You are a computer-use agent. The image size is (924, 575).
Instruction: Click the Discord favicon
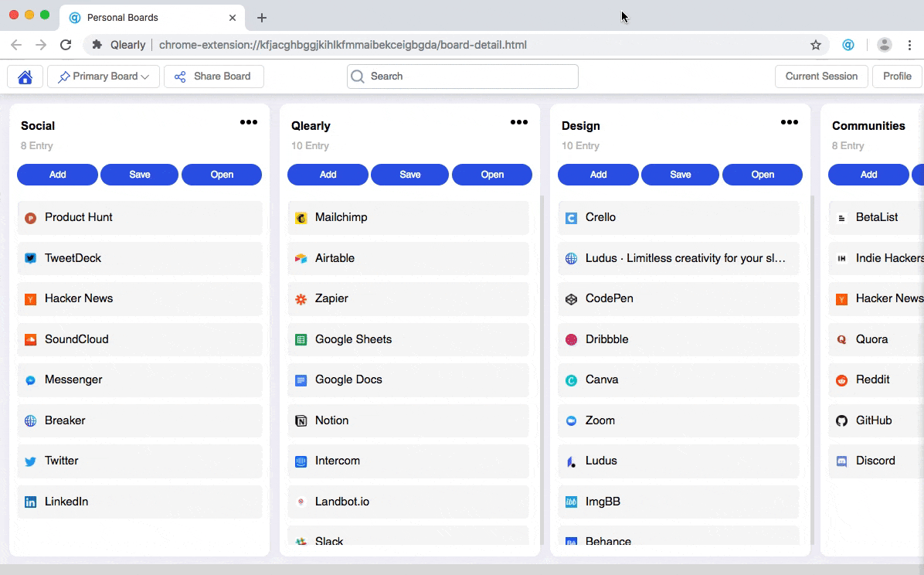(x=842, y=461)
